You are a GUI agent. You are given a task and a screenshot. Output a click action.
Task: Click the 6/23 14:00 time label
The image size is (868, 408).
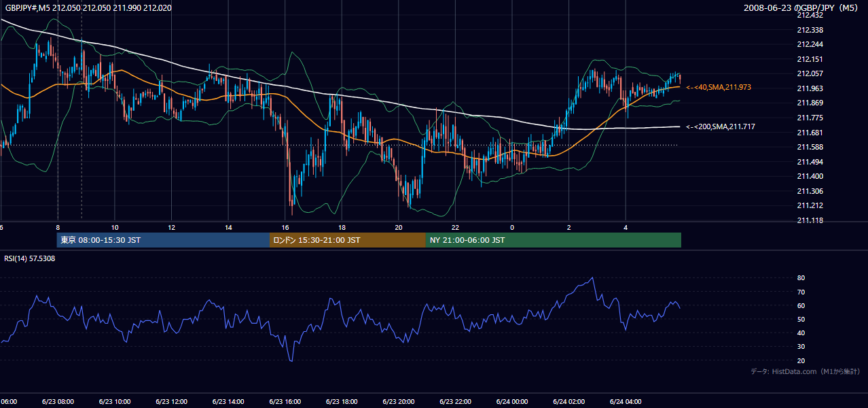coord(228,401)
